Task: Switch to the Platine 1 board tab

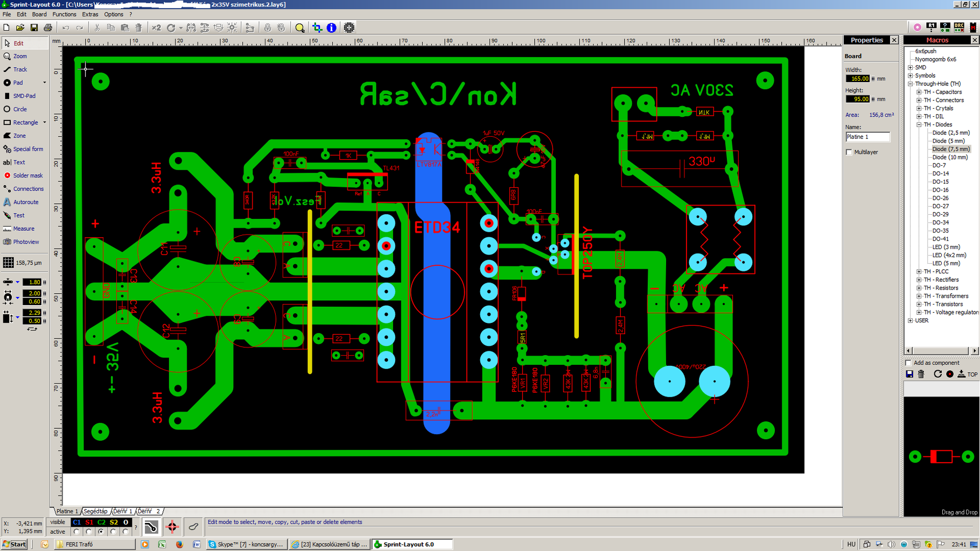Action: 67,511
